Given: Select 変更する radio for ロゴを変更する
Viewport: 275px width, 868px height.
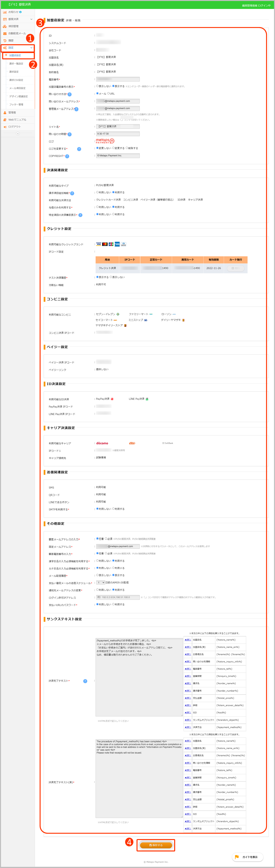Looking at the screenshot, I should (x=113, y=148).
